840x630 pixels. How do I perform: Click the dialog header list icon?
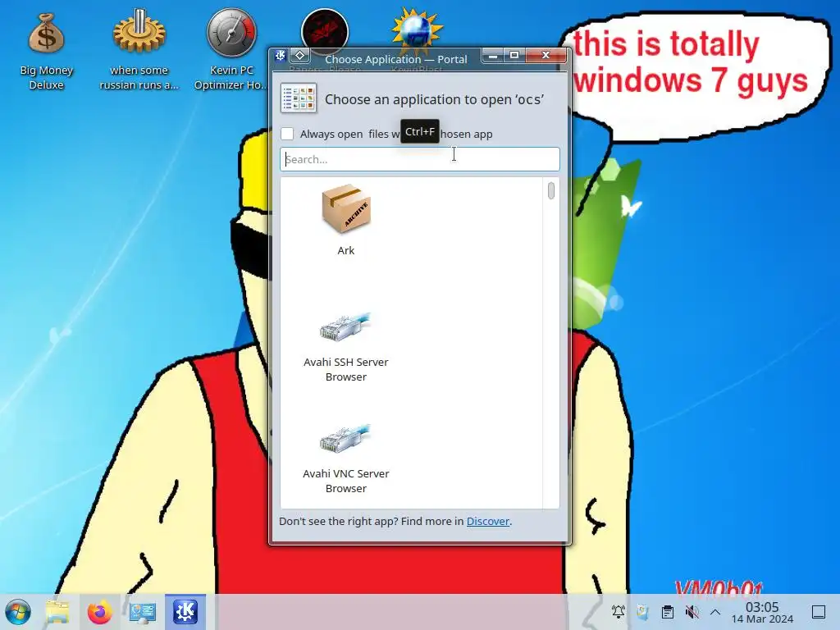point(299,98)
